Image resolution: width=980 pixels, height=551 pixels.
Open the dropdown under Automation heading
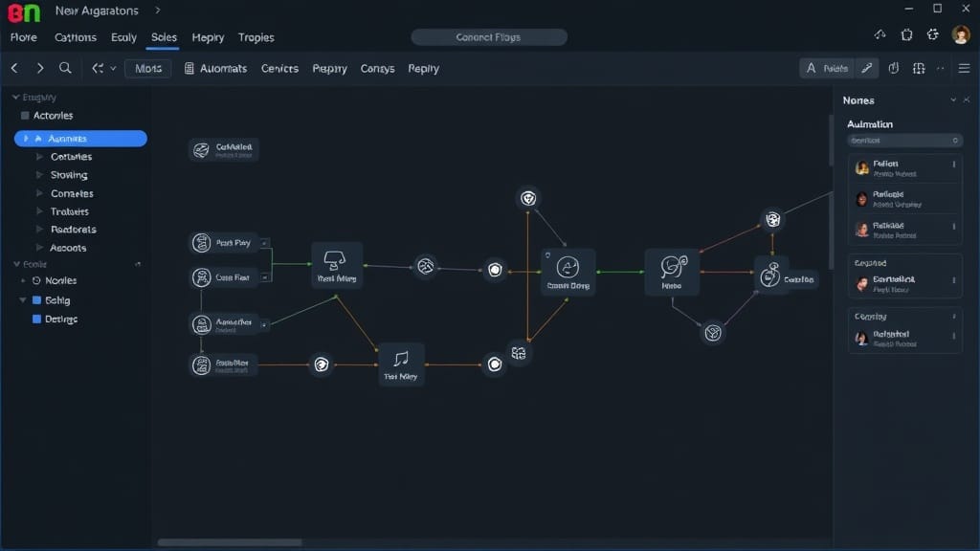click(904, 141)
